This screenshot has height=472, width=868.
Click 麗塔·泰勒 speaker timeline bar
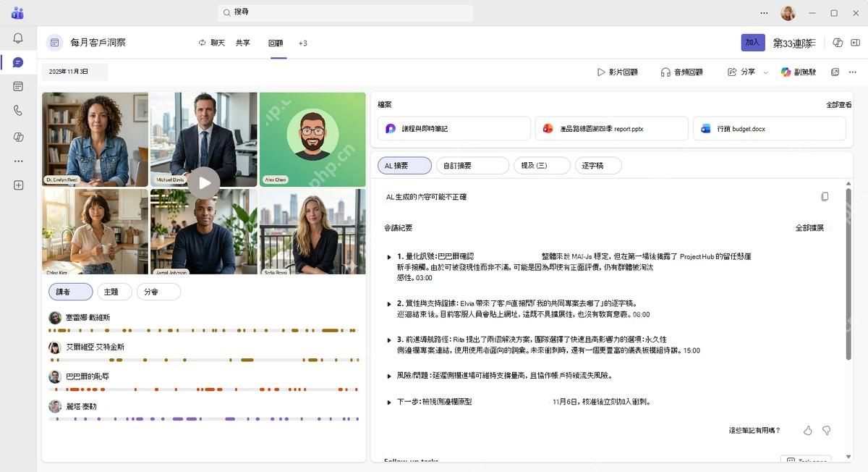[203, 419]
